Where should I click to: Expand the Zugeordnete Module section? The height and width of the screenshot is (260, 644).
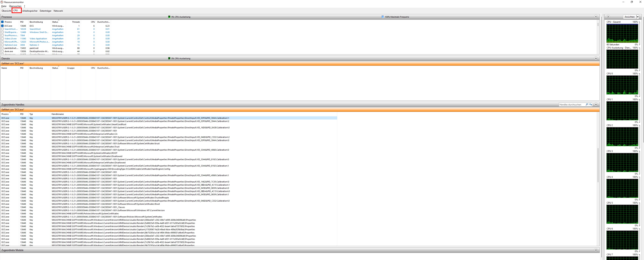coord(596,250)
